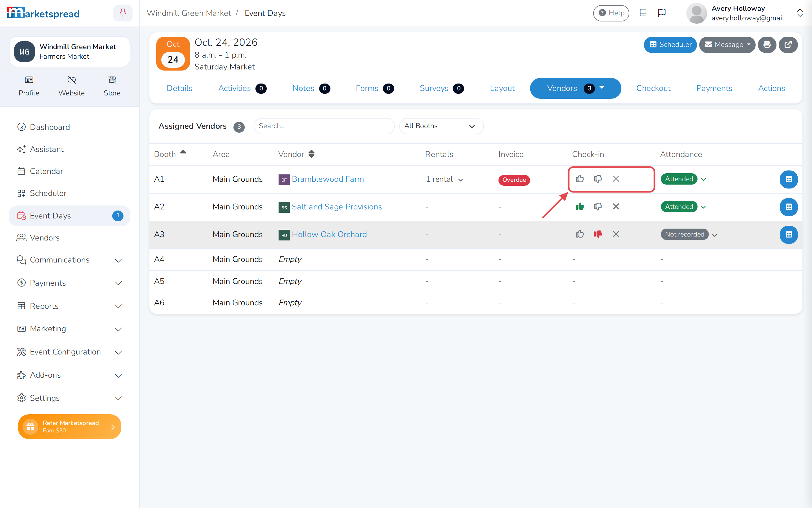The width and height of the screenshot is (812, 508).
Task: Clear check-in X for Bramblewood Farm
Action: pyautogui.click(x=616, y=179)
